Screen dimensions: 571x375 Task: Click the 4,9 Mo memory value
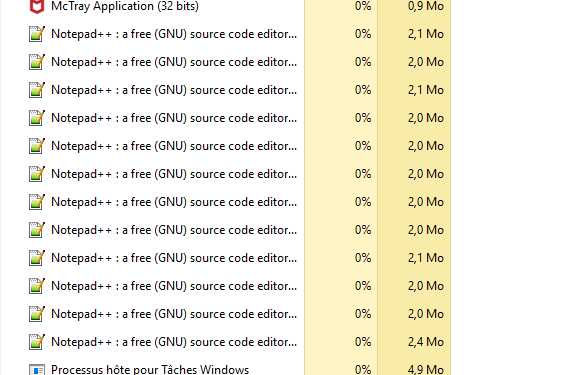(426, 370)
